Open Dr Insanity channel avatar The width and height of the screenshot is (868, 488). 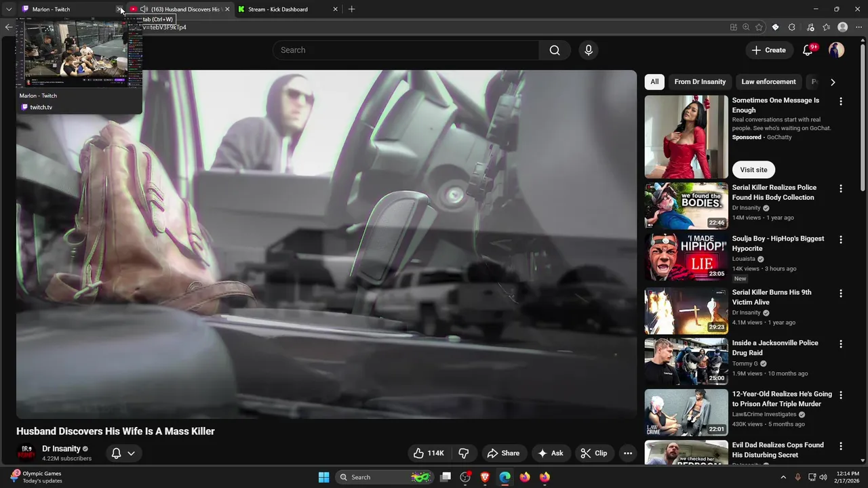click(26, 453)
